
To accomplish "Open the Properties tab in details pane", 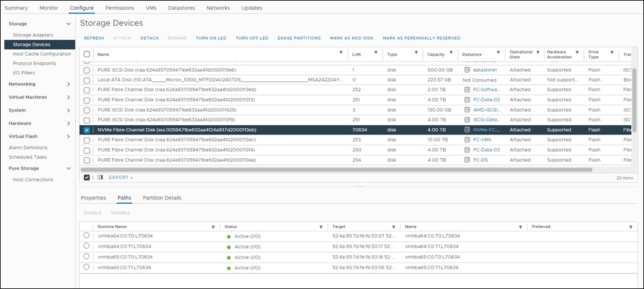I will coord(93,198).
